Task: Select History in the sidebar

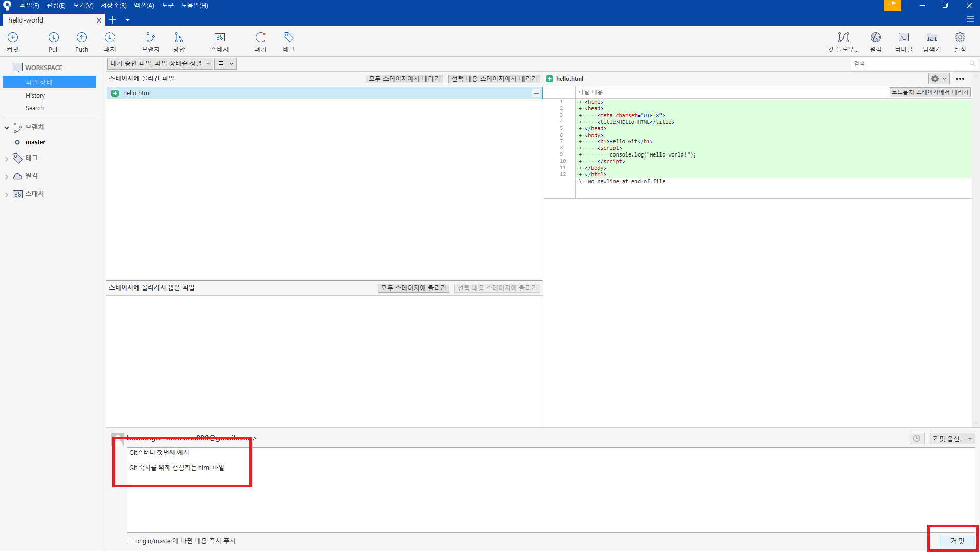Action: pos(35,96)
